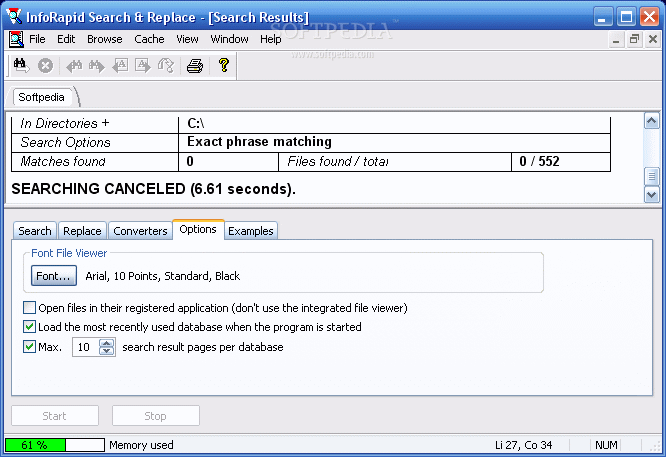Click 'Files found / total' cell
Image resolution: width=666 pixels, height=457 pixels.
395,161
